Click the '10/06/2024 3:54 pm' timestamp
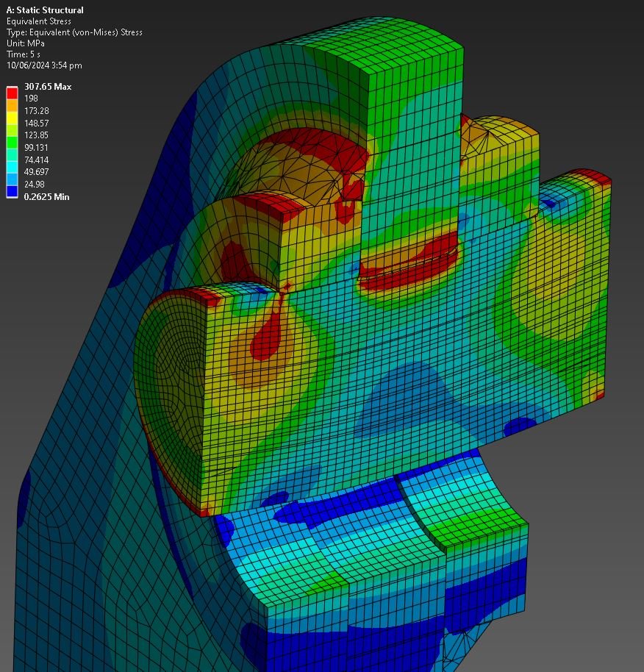This screenshot has width=644, height=672. coord(44,65)
